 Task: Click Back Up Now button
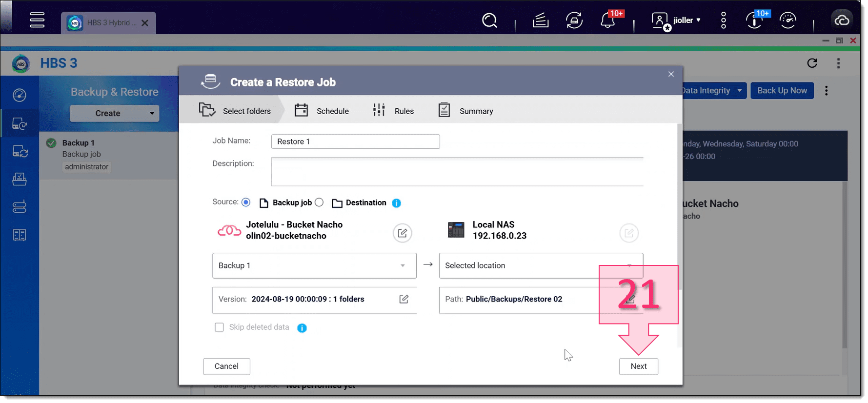(x=782, y=90)
